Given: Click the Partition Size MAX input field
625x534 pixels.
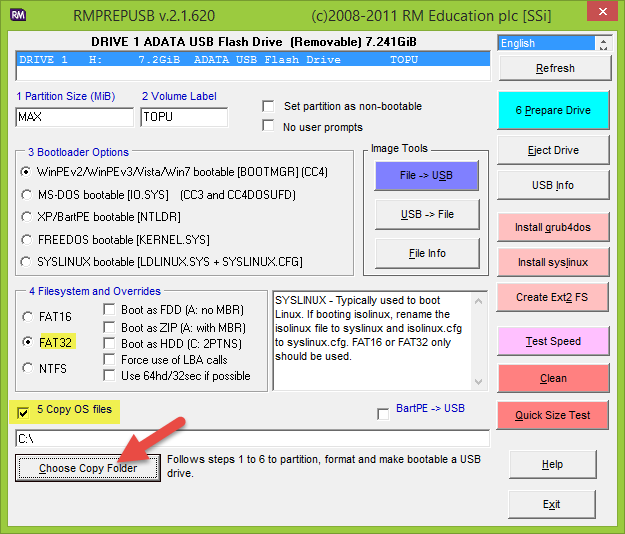Looking at the screenshot, I should click(x=75, y=117).
